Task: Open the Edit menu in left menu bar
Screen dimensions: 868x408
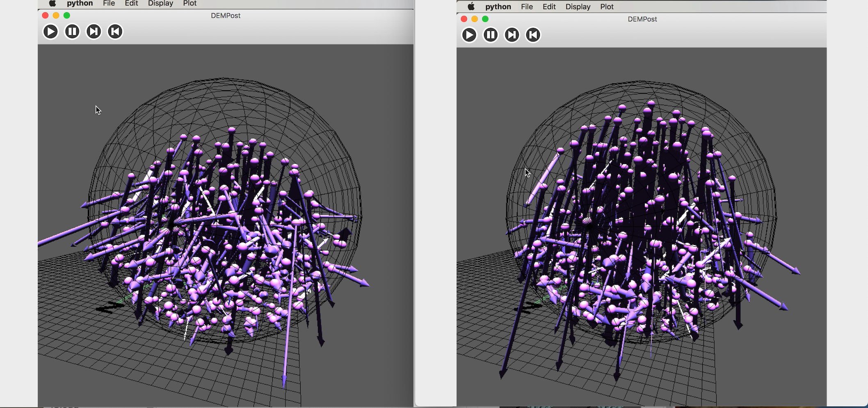Action: click(x=131, y=3)
